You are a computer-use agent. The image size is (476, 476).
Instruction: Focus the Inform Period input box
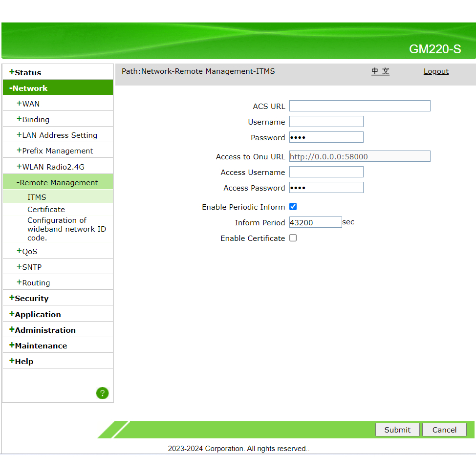pos(315,222)
